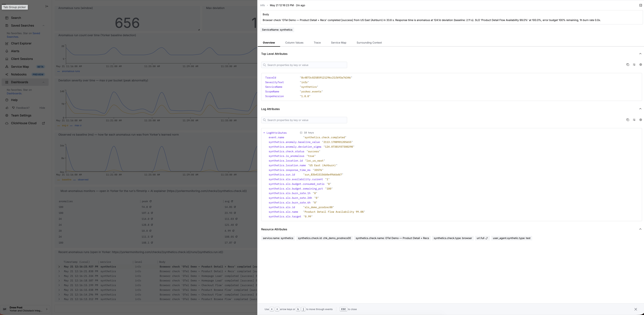Viewport: 644px width, 315px height.
Task: Click the k key hint button
Action: (x=298, y=309)
